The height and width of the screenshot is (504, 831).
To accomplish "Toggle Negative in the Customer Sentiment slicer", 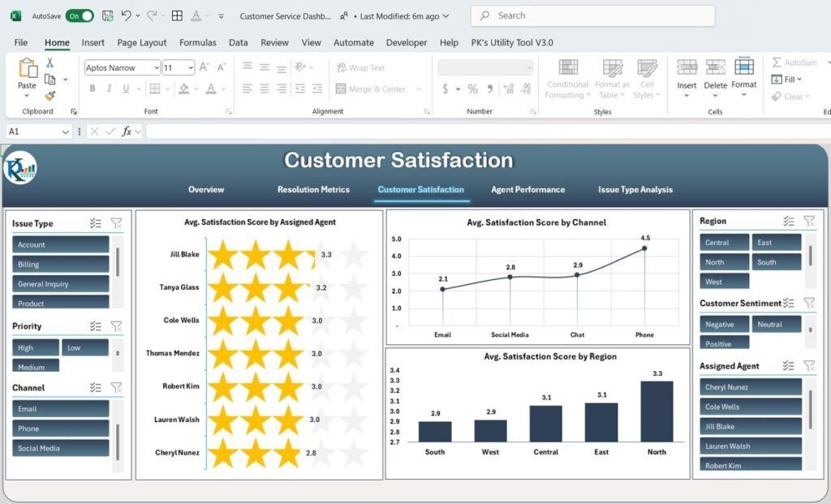I will point(724,324).
